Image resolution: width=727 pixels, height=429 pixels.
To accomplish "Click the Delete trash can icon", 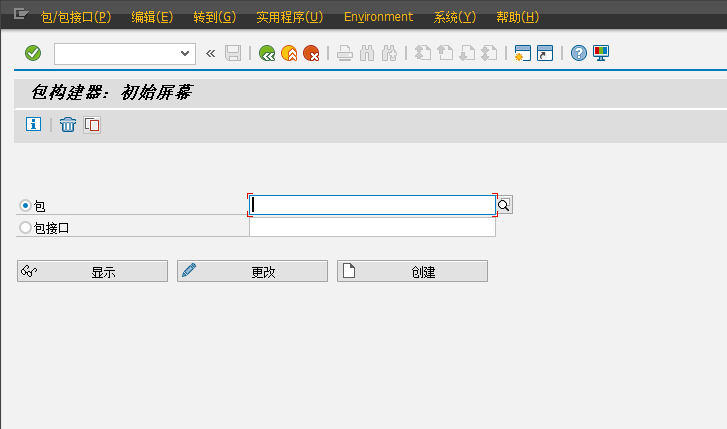I will point(68,124).
